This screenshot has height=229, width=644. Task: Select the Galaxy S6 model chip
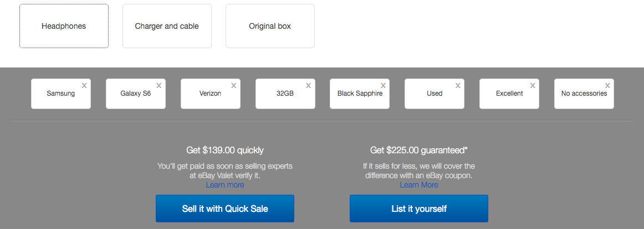point(136,94)
